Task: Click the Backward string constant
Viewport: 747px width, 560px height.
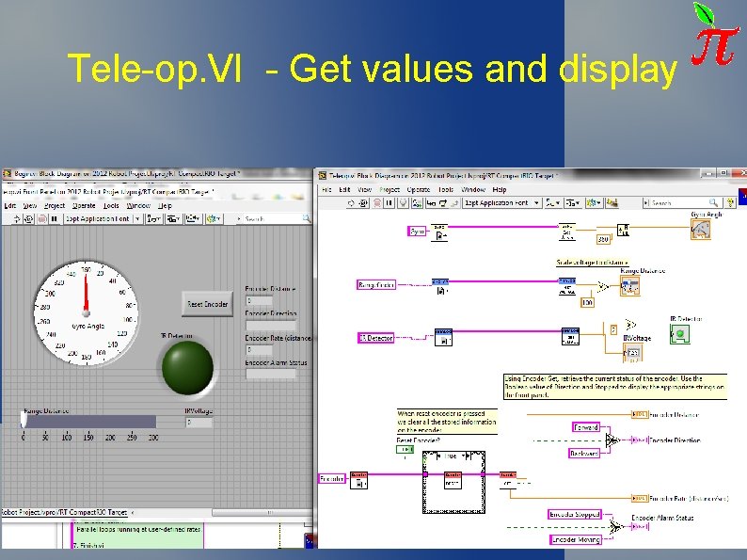Action: point(583,454)
